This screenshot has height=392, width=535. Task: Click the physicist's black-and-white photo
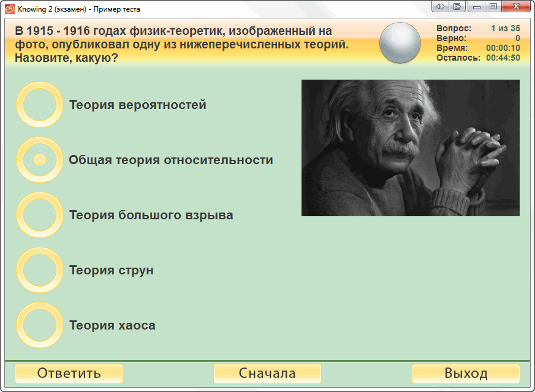(x=411, y=148)
